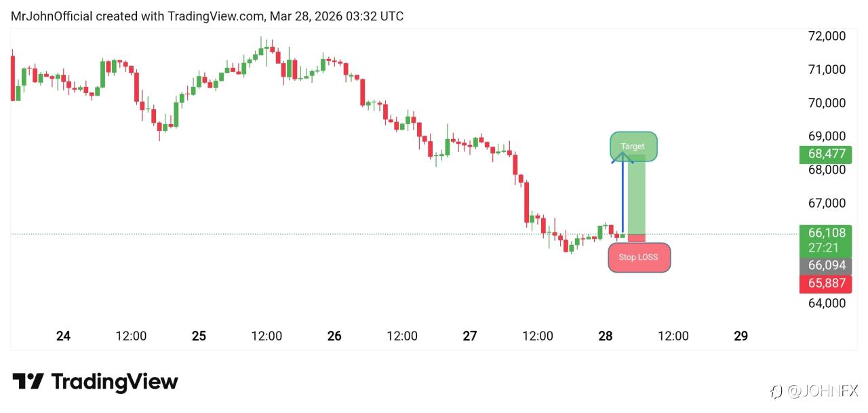Click date 29 on the time axis

click(741, 336)
